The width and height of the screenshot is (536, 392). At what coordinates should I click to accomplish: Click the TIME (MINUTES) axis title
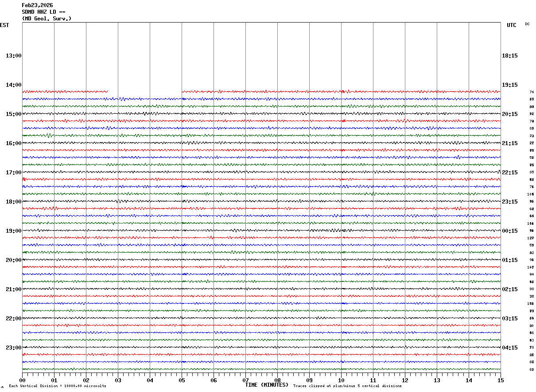(267, 385)
